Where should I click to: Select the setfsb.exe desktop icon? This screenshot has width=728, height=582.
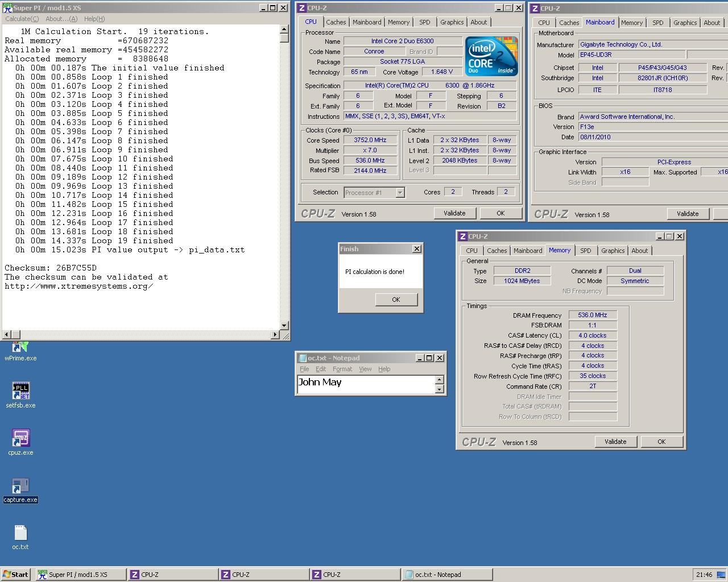click(x=20, y=395)
